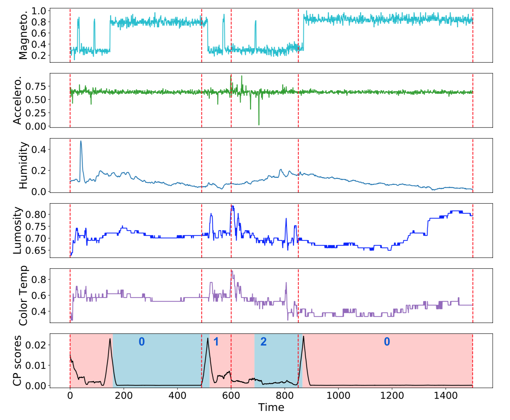Click the '0.01' tick on the CP scores axis

36,365
